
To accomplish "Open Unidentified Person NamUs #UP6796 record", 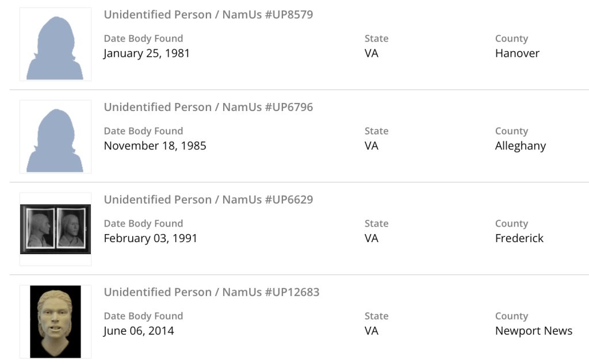I will coord(208,108).
